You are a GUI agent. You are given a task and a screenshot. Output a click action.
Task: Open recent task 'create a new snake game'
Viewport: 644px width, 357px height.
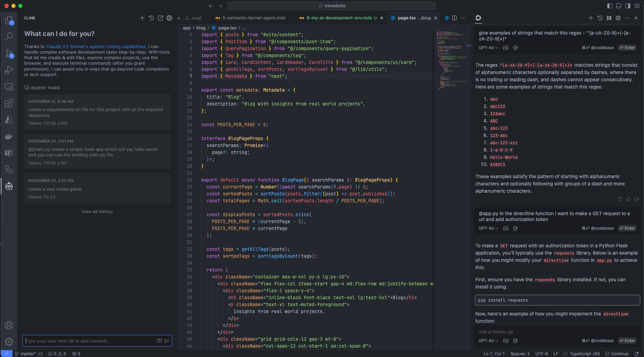coord(97,189)
